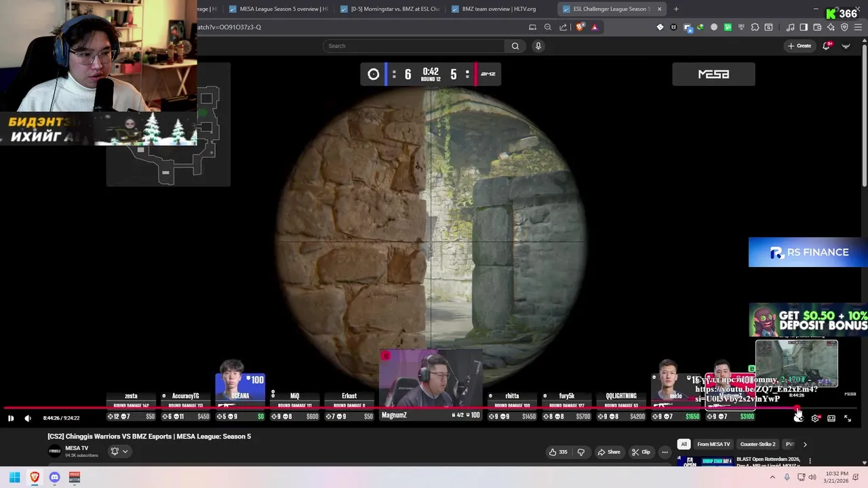Open the Brave Wallet icon
Viewport: 868px width, 488px height.
coord(817,27)
